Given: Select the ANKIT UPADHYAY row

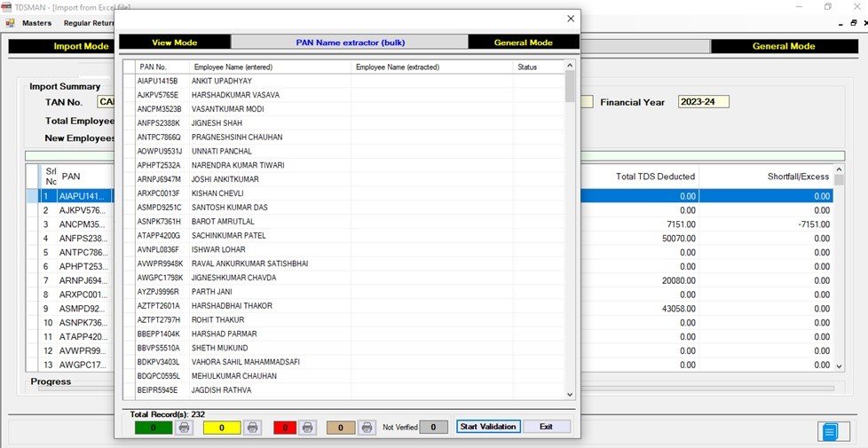Looking at the screenshot, I should point(343,81).
